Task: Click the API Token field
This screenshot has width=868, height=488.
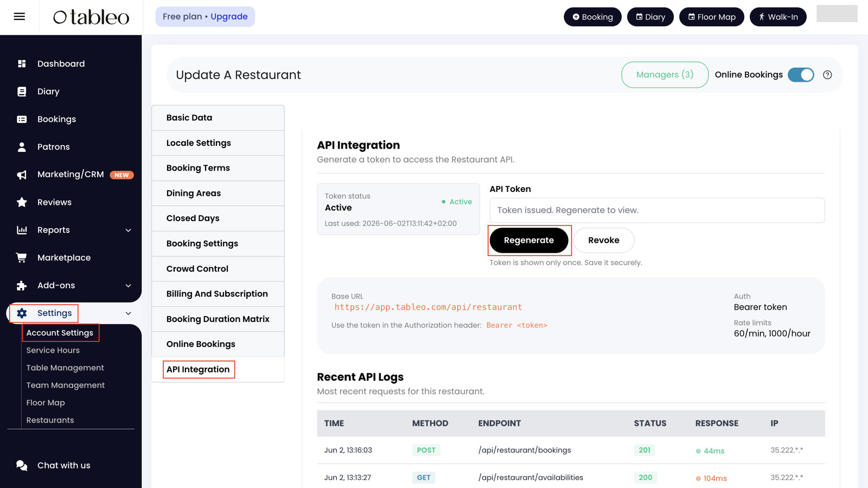Action: point(657,210)
